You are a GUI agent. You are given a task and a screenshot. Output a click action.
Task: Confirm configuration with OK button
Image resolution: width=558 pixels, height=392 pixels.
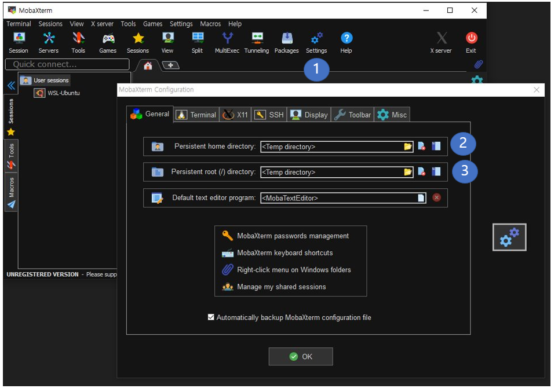(x=301, y=357)
